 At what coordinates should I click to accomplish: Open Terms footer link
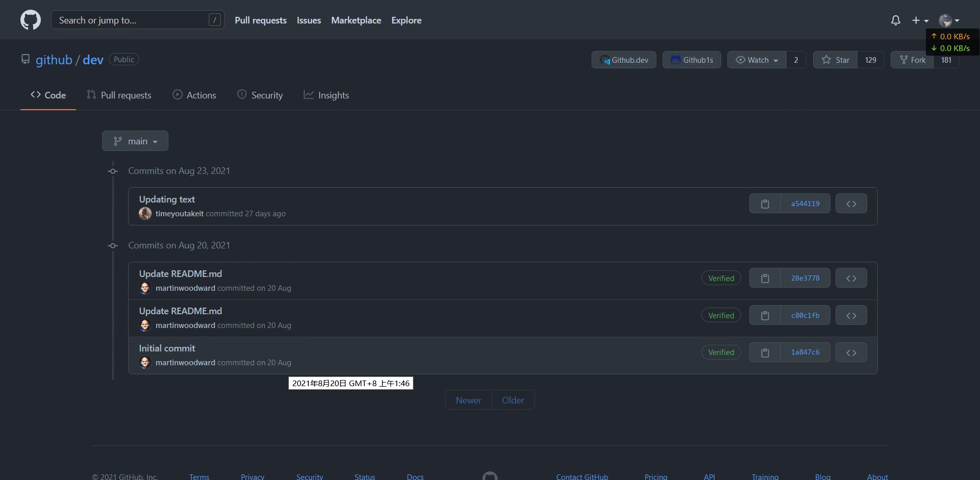(199, 476)
